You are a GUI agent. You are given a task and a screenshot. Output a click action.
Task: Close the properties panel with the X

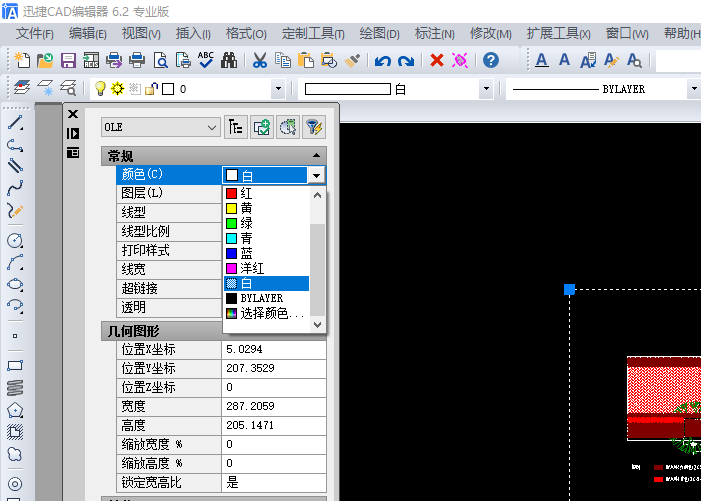(x=73, y=114)
